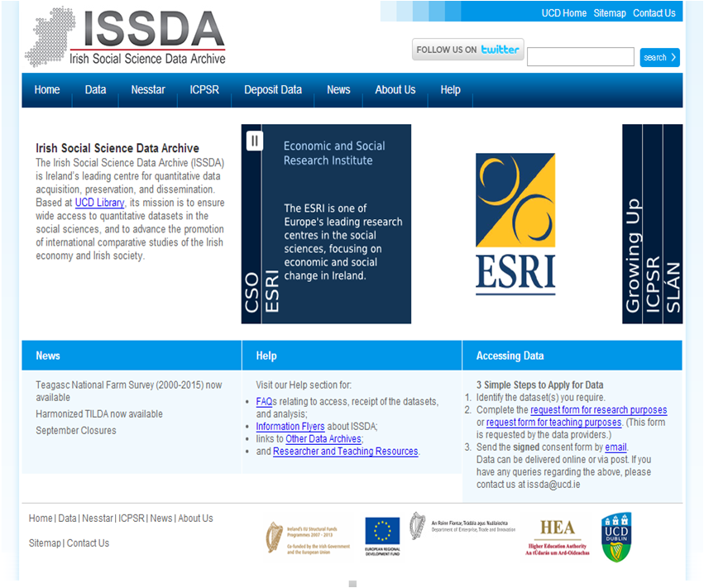The image size is (704, 588).
Task: Open Nesstar in main navigation
Action: point(148,90)
